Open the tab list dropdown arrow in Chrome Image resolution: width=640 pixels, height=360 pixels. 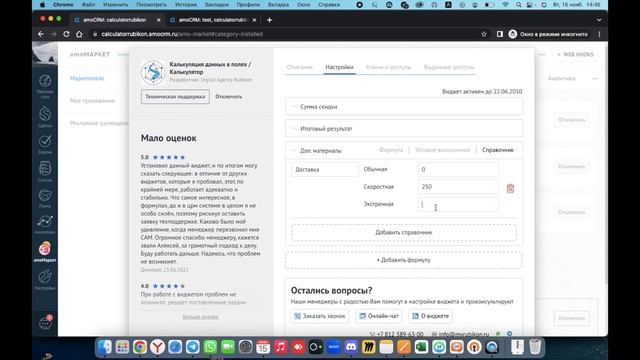click(x=599, y=20)
